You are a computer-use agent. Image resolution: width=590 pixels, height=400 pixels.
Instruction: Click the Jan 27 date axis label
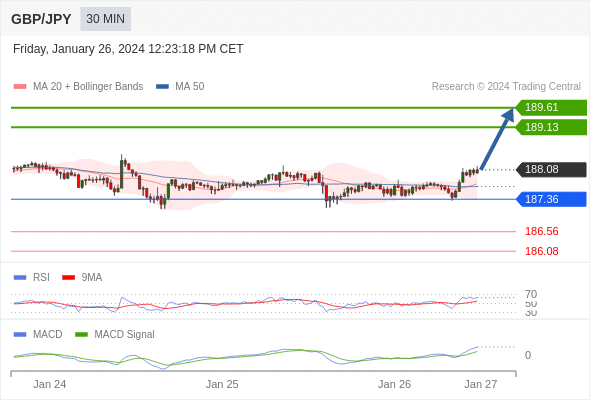tap(481, 384)
